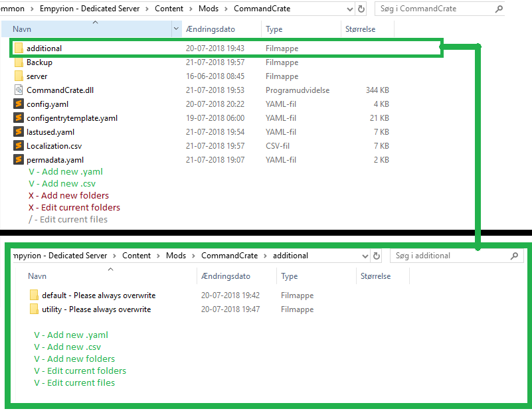
Task: Expand the chevron after Mods in lower breadcrumb
Action: [193, 256]
